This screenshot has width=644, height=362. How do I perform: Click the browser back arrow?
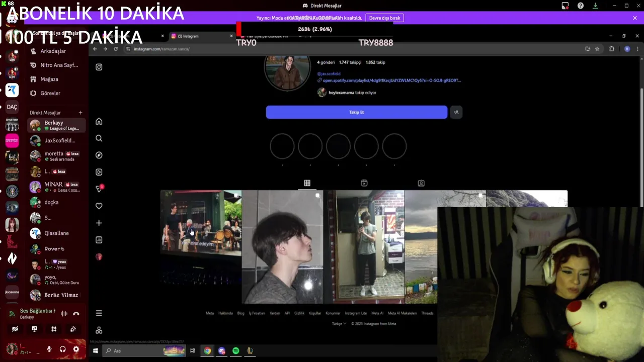pos(95,49)
